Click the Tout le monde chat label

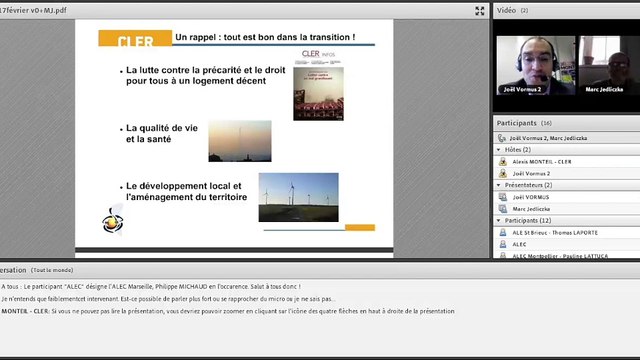pos(52,270)
